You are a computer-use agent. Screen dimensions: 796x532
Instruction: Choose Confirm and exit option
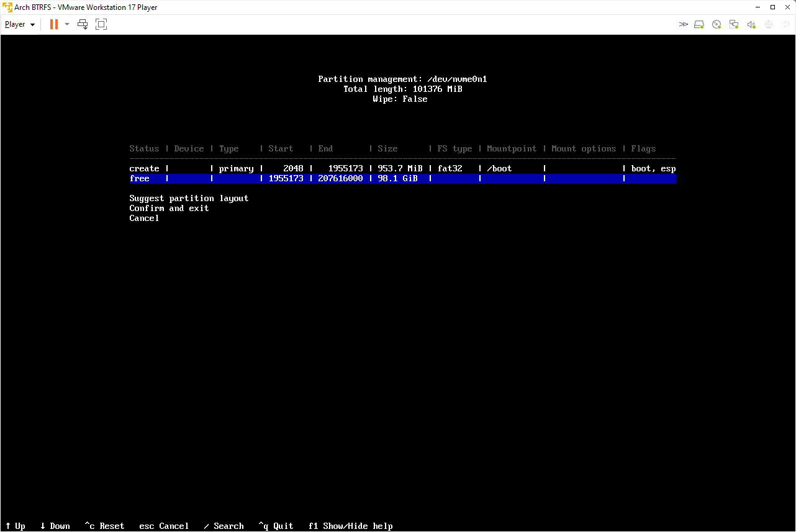[x=169, y=208]
